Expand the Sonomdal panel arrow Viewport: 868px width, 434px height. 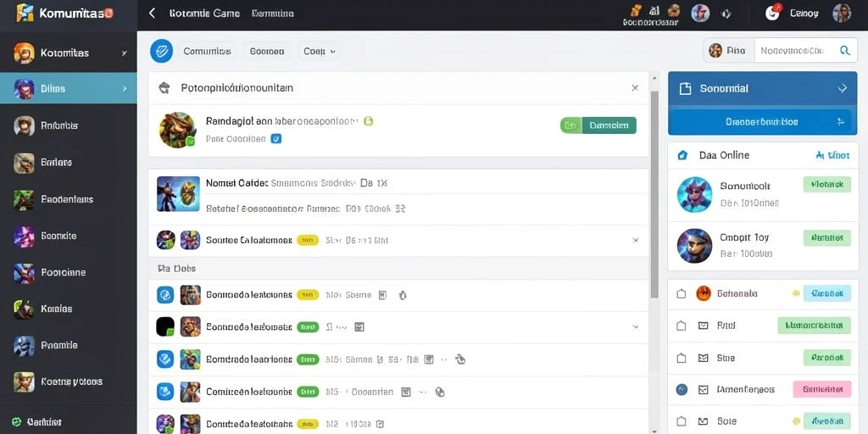843,88
